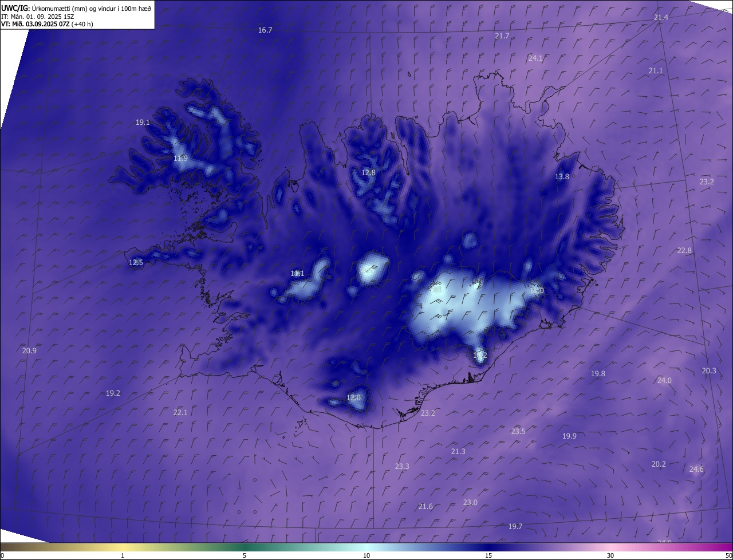Select the 20.3 value label
Screen dimensions: 733x560
[x=709, y=371]
